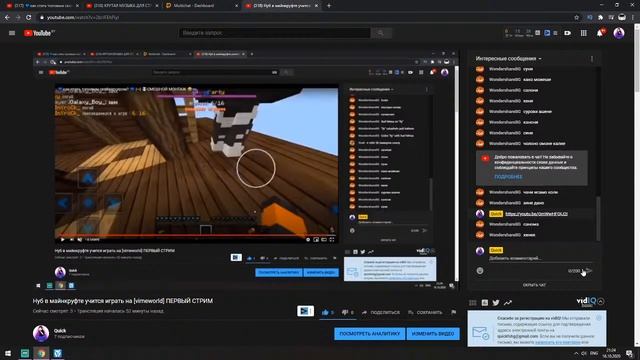
Task: Open the Windows notification center
Action: [630, 353]
